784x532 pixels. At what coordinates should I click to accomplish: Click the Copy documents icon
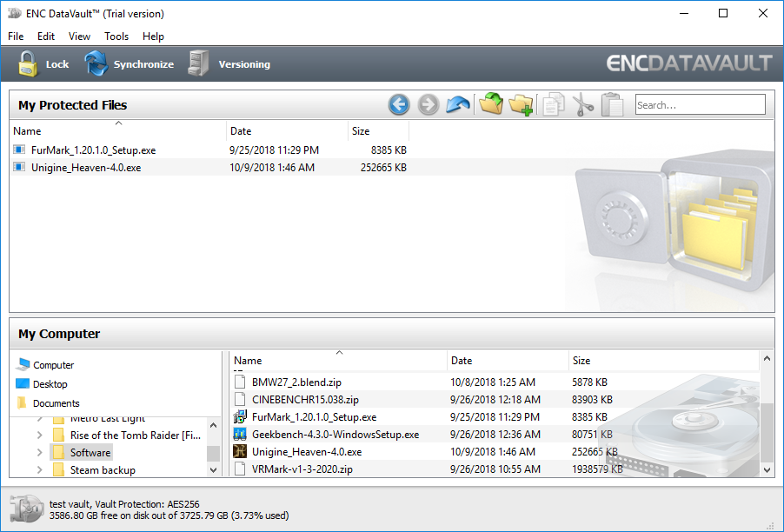[554, 105]
